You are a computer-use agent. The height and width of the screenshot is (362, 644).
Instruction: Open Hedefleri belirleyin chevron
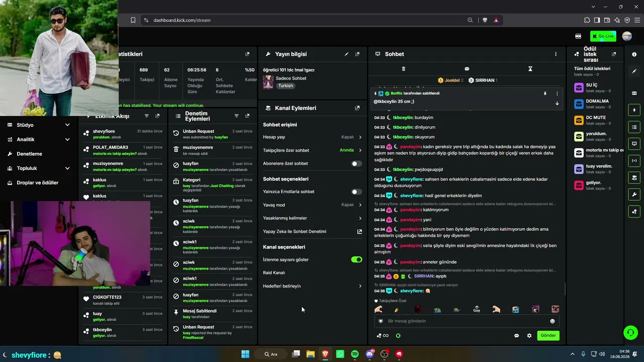[x=360, y=286]
